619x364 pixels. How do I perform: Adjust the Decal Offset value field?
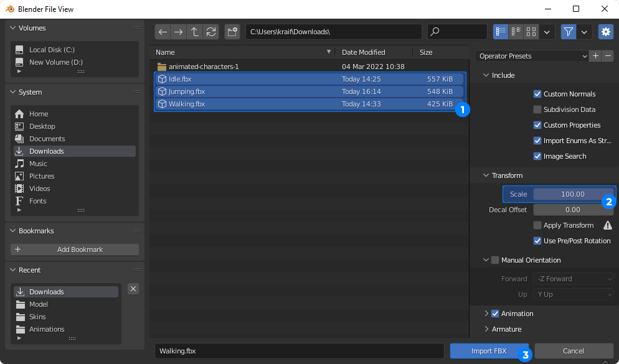[573, 210]
